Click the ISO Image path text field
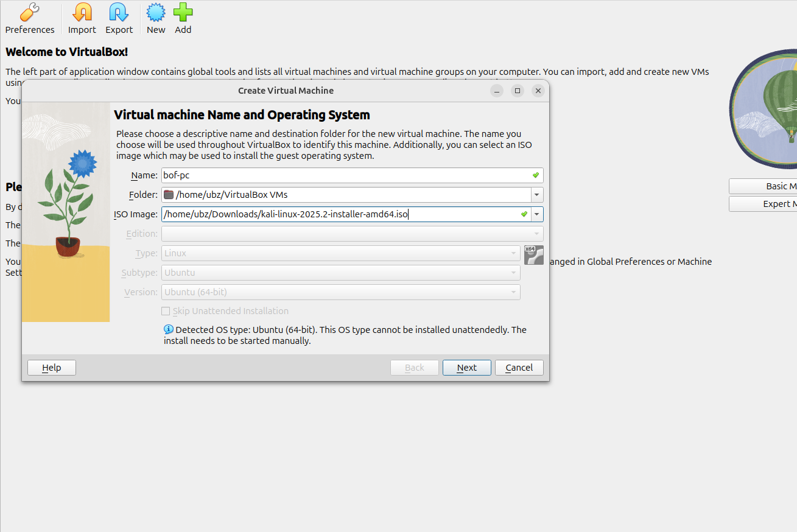Viewport: 797px width, 532px height. coord(341,214)
